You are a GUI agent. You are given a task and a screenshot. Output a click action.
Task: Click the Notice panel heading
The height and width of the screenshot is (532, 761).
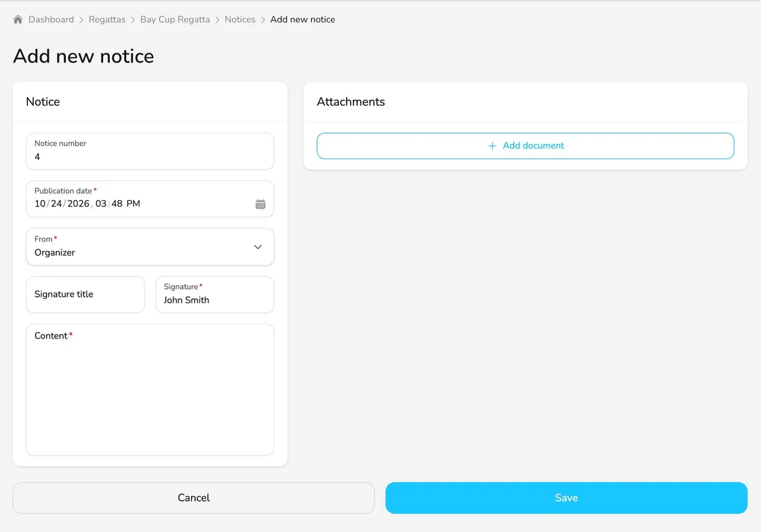(x=43, y=102)
